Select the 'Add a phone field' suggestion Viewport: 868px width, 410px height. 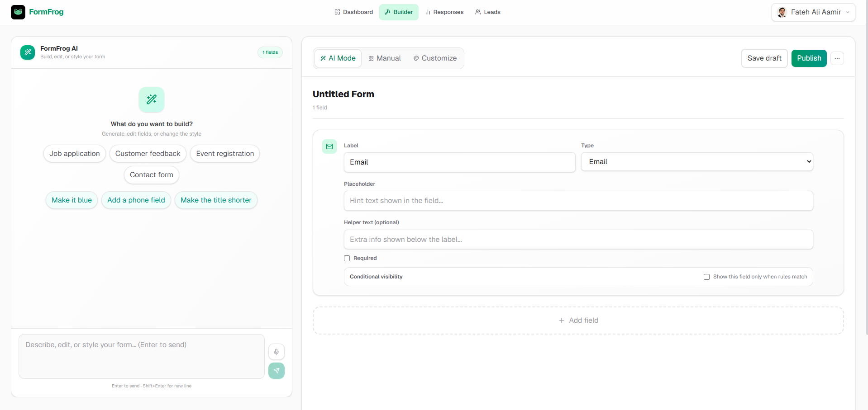[136, 200]
